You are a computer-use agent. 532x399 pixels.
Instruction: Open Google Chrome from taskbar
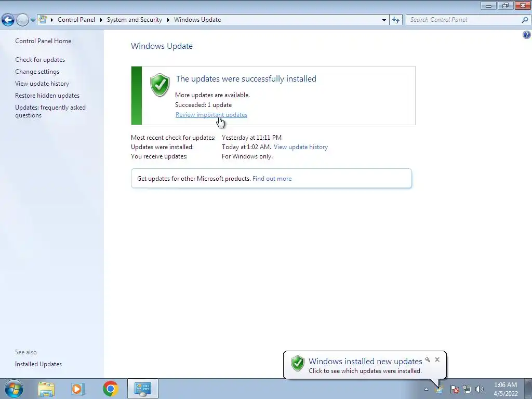tap(110, 389)
